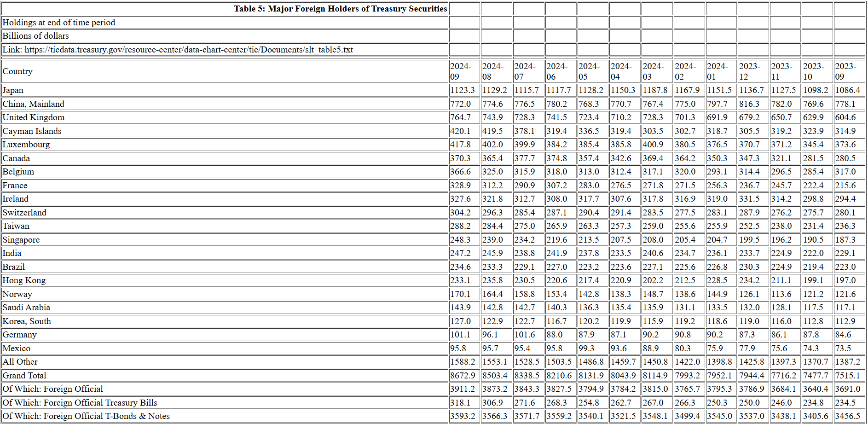Select 'Of Which: Foreign Official Treasury Bills' label
Viewport: 868px width, 424px height.
click(x=80, y=403)
